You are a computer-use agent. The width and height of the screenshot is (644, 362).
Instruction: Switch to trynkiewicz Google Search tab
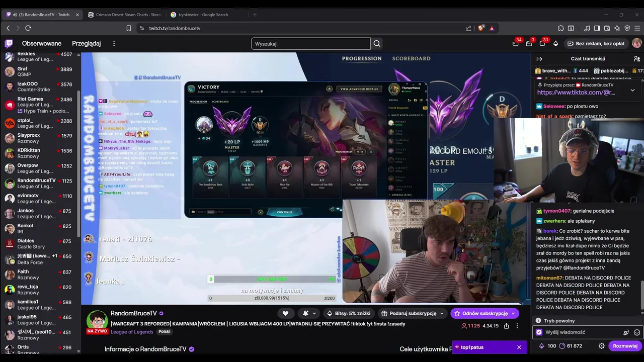(207, 15)
